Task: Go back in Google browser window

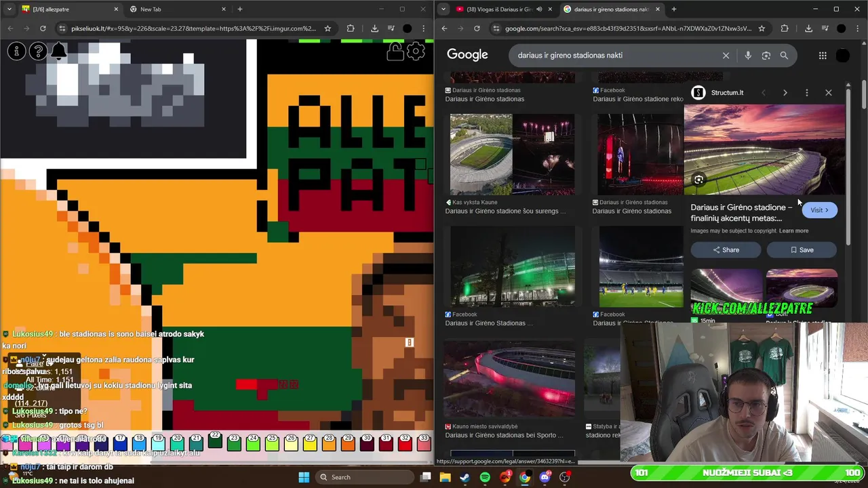Action: pyautogui.click(x=444, y=28)
